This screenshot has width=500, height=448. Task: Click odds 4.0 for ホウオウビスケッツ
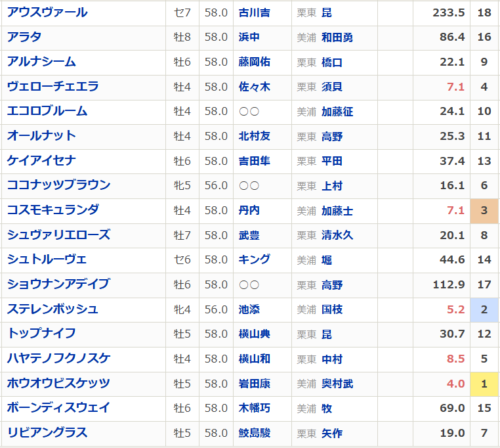tap(456, 384)
